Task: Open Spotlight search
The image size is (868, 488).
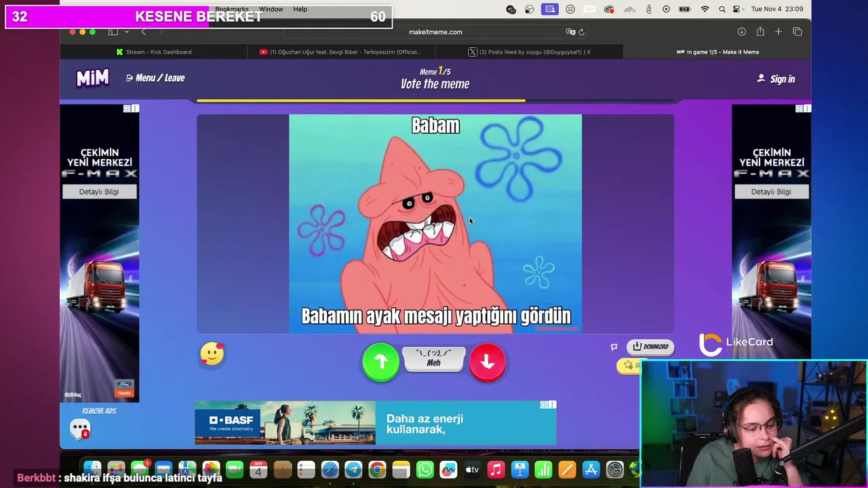Action: tap(722, 9)
